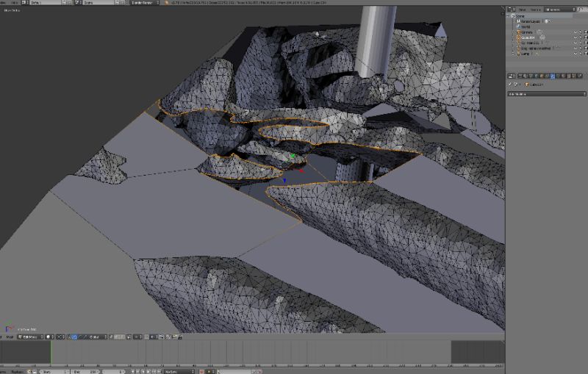Toggle the 3D manipulator widget button

pos(68,337)
